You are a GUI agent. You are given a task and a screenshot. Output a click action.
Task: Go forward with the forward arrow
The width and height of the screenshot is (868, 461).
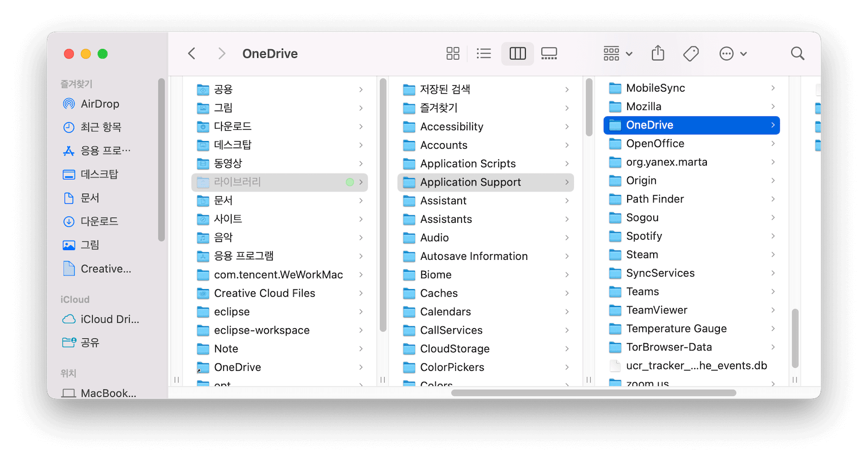click(221, 53)
